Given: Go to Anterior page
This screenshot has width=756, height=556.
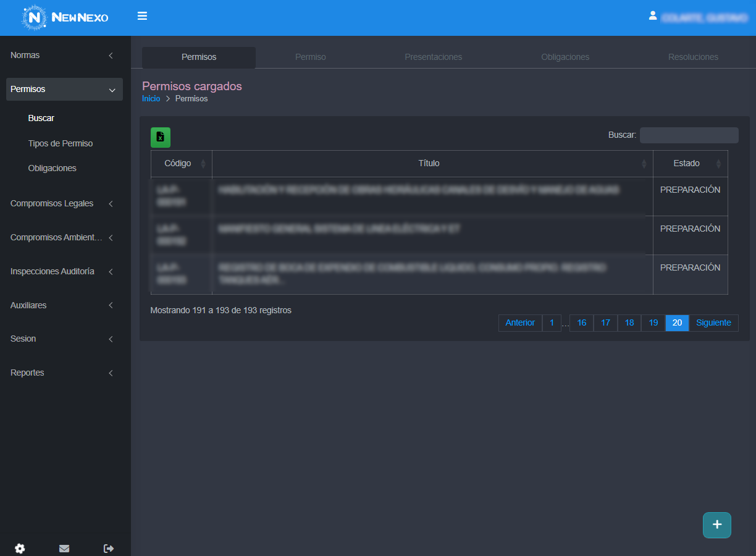Looking at the screenshot, I should click(520, 323).
